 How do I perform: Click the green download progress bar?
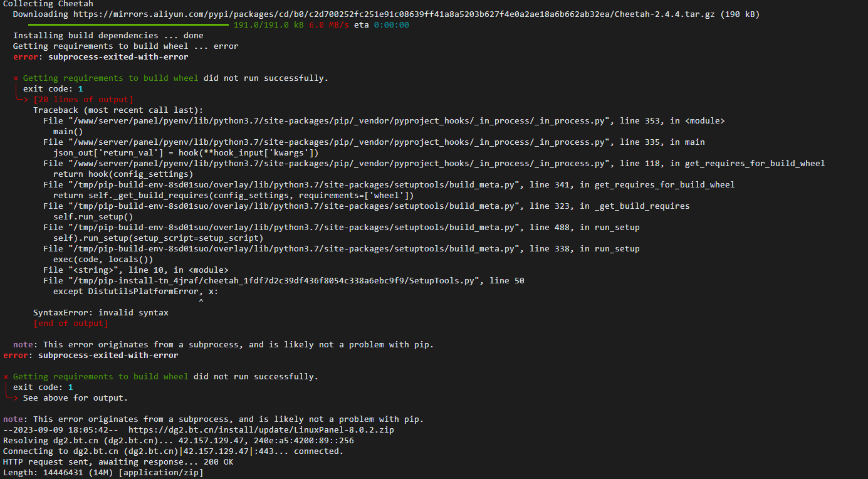128,24
